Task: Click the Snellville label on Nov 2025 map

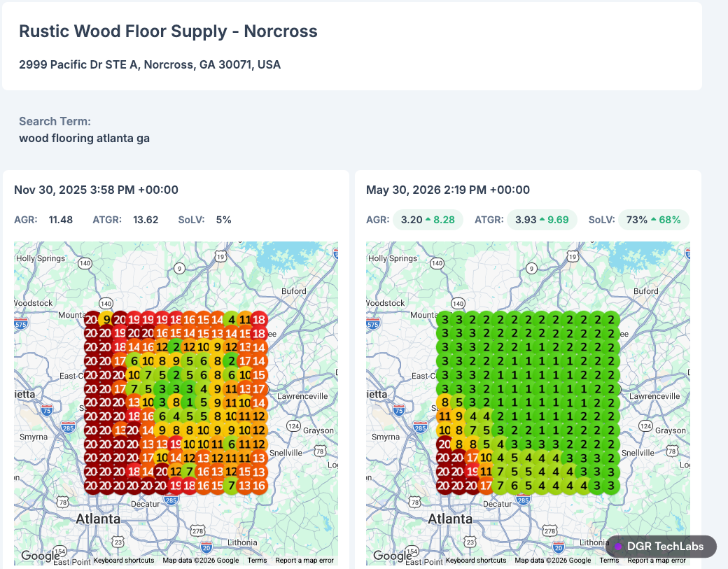Action: 286,453
